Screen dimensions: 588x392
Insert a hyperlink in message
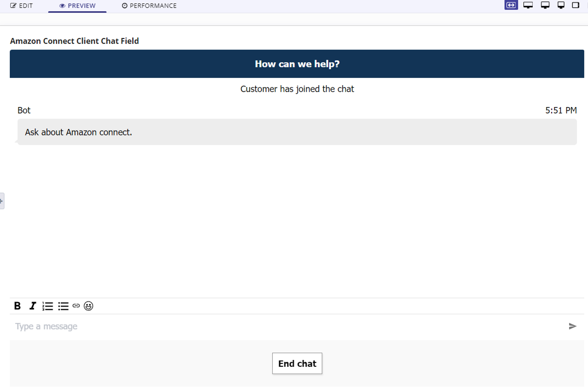click(76, 306)
